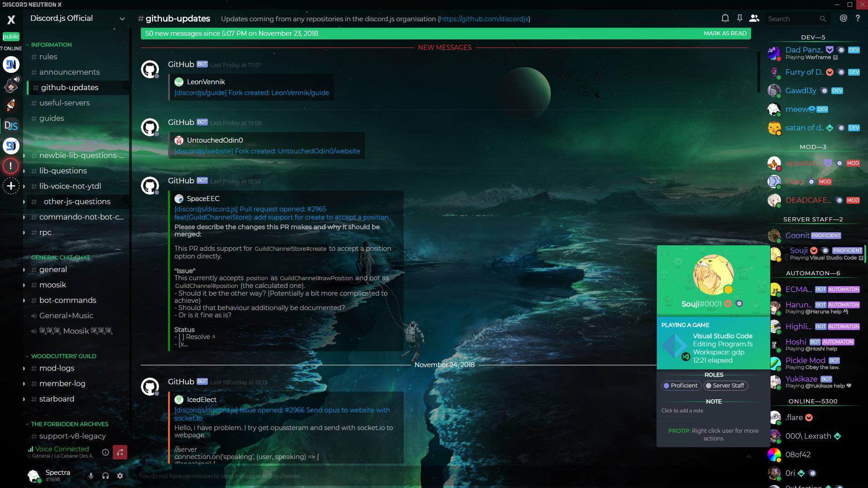868x488 pixels.
Task: Select the guides channel
Action: 77,118
